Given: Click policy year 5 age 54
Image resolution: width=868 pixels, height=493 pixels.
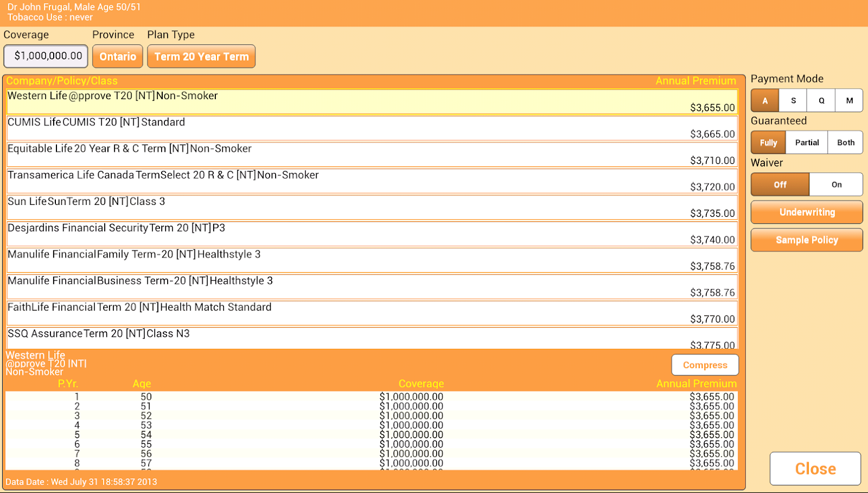Looking at the screenshot, I should click(372, 435).
